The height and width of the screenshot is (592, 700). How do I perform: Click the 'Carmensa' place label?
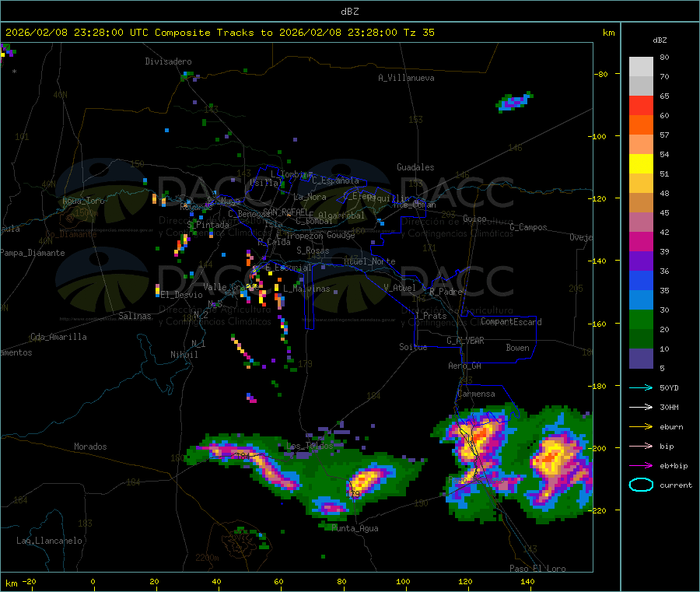pyautogui.click(x=476, y=394)
